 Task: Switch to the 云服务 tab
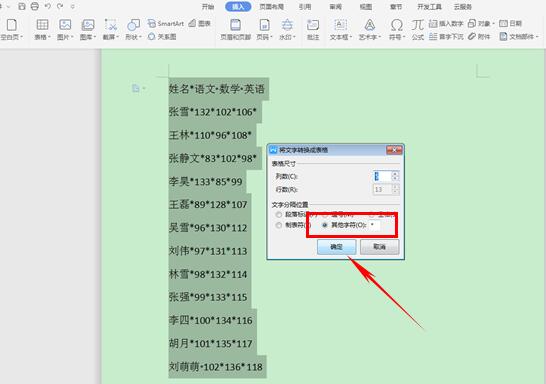pos(463,7)
